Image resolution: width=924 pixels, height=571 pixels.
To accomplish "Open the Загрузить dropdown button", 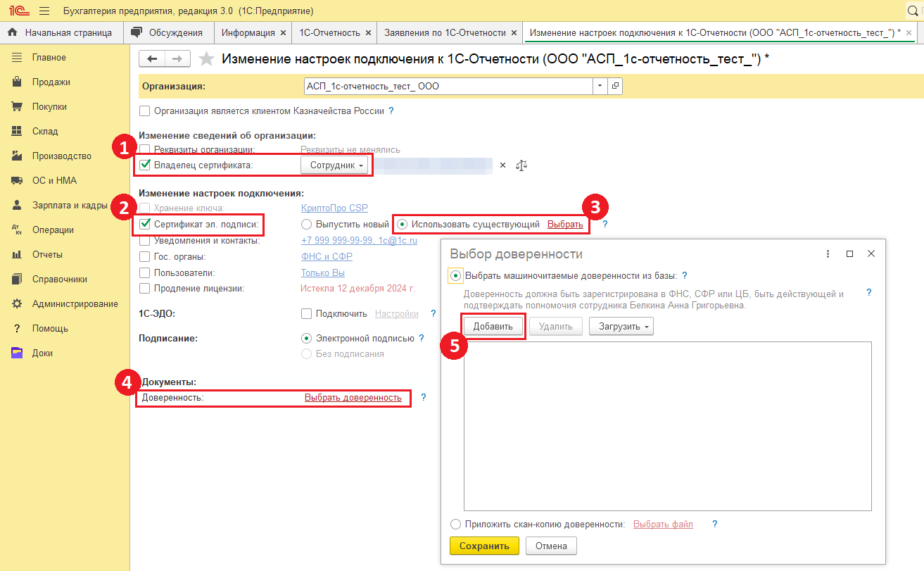I will 621,327.
